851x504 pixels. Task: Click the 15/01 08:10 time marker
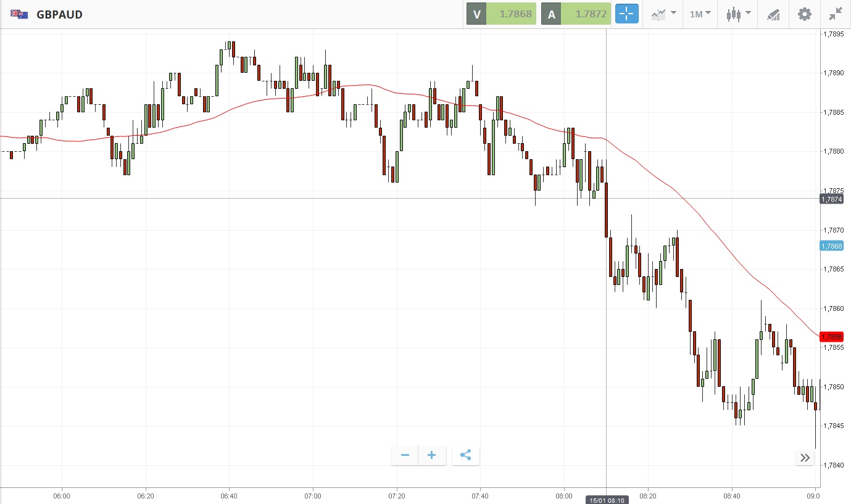tap(607, 500)
